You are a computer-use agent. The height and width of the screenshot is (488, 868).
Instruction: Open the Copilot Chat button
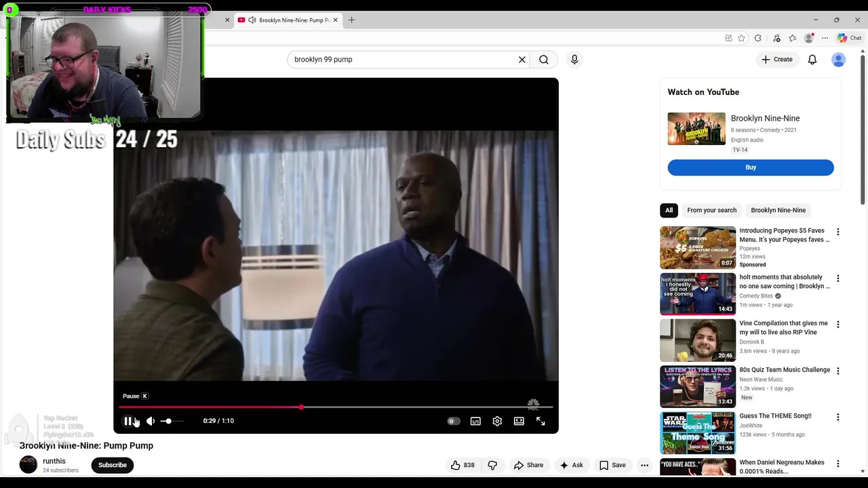point(849,38)
